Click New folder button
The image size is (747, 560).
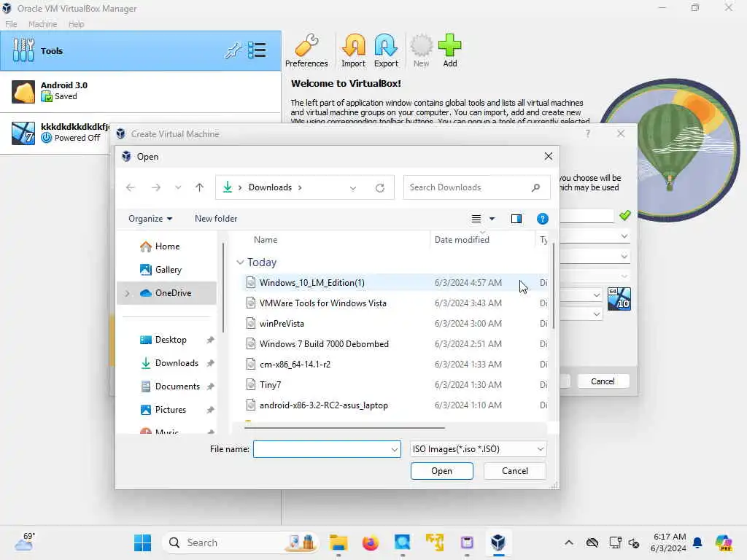coord(216,219)
